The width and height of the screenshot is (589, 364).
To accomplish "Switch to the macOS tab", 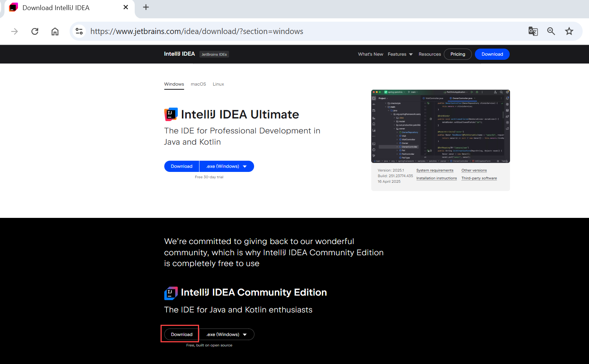I will click(198, 84).
